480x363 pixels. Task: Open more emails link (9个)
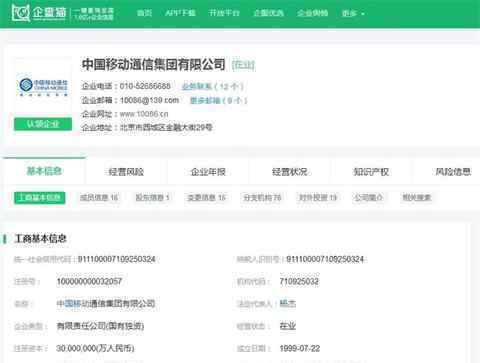pyautogui.click(x=218, y=100)
